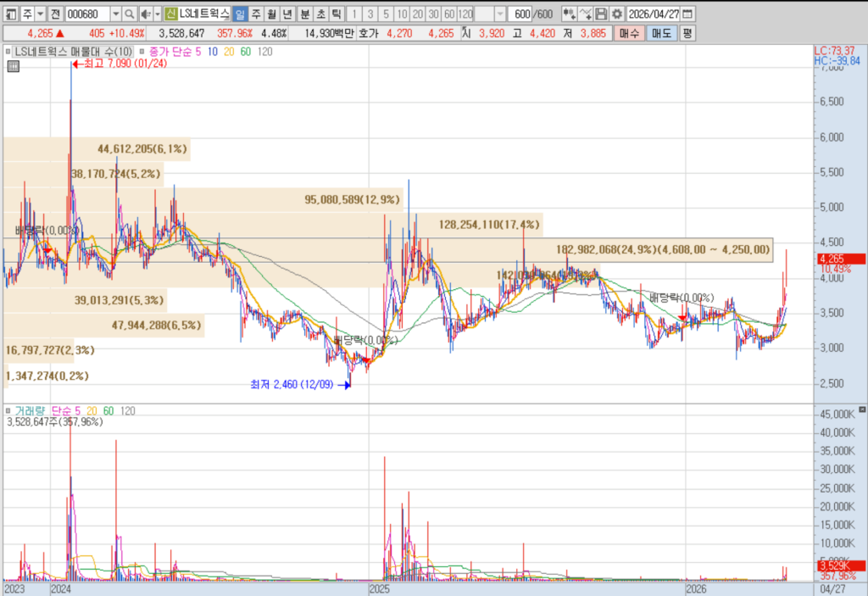Click the LS네트웍스 매물대 수(10) label

[x=73, y=52]
